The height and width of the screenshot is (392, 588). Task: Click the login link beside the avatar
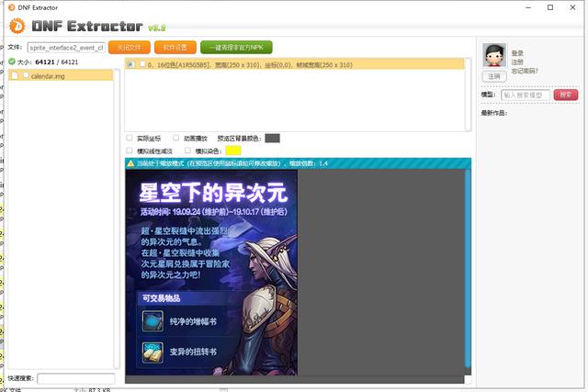pyautogui.click(x=517, y=53)
